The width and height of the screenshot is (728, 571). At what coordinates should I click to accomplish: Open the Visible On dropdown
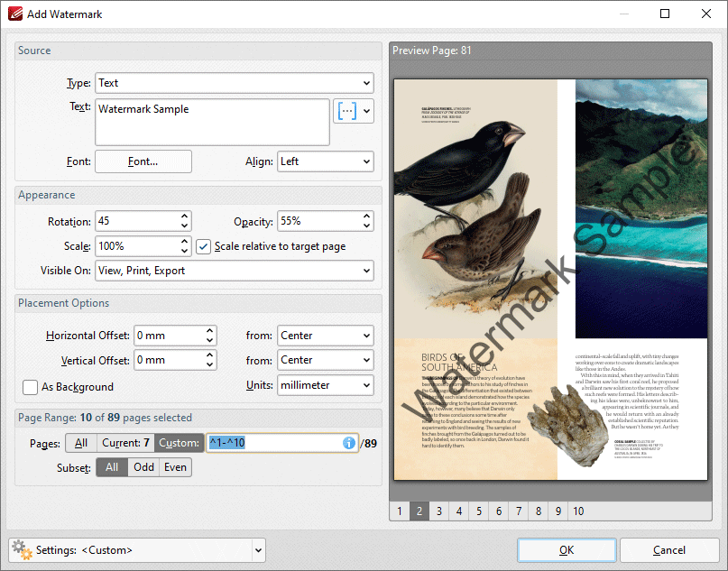235,271
